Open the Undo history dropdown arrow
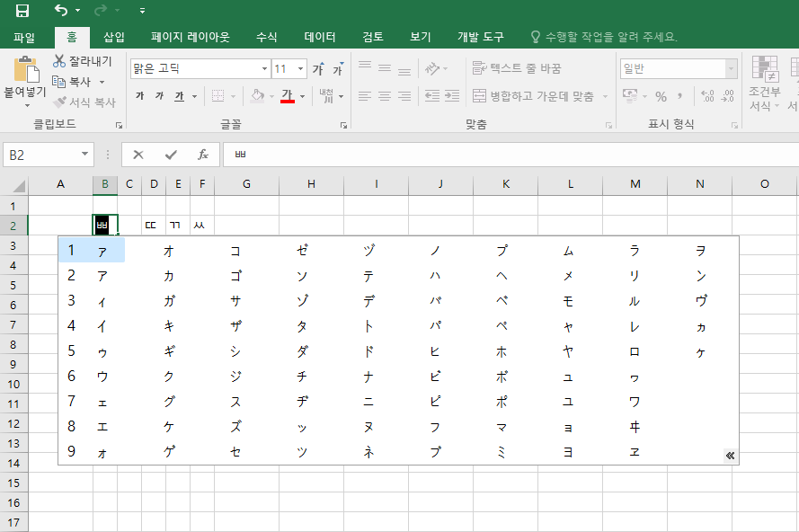 click(77, 10)
